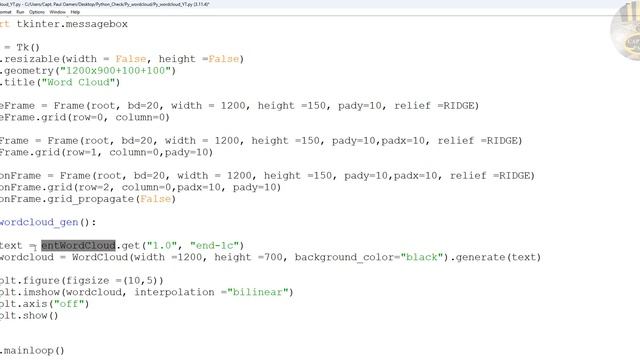Click the figsize parameter
640x360 pixels.
pyautogui.click(x=87, y=280)
